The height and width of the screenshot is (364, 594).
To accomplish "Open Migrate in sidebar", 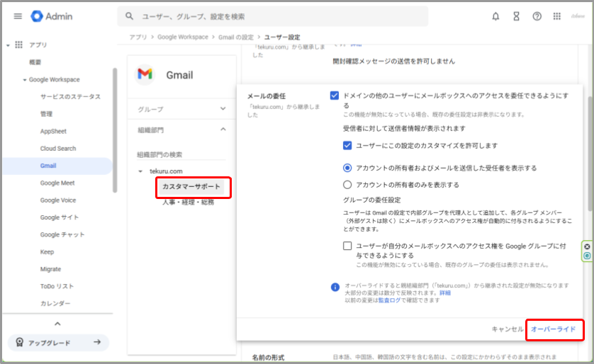I will click(50, 269).
